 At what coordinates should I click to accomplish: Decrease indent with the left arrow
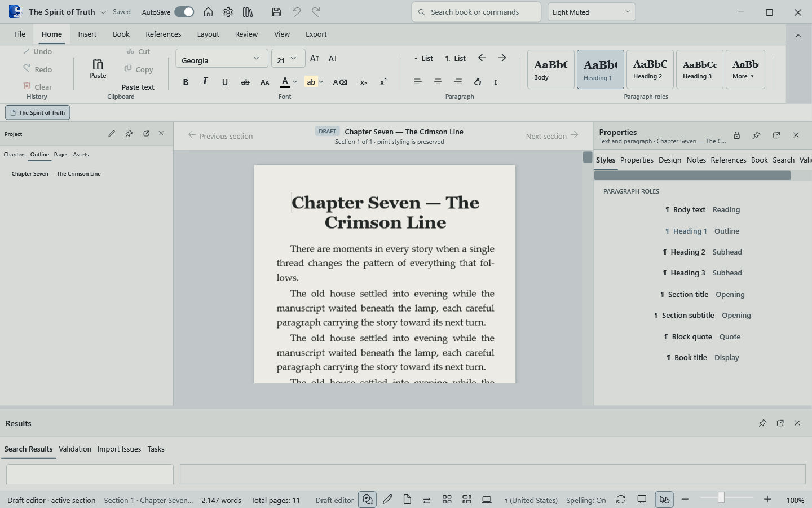click(482, 58)
